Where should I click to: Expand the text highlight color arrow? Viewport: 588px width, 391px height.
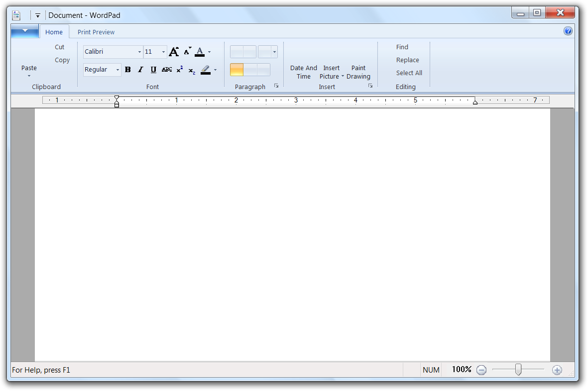point(215,70)
